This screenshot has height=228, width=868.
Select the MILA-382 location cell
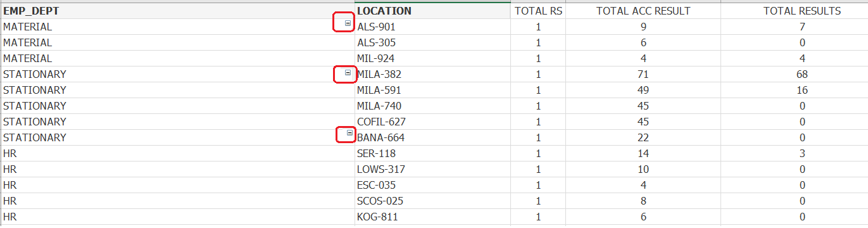pyautogui.click(x=432, y=74)
